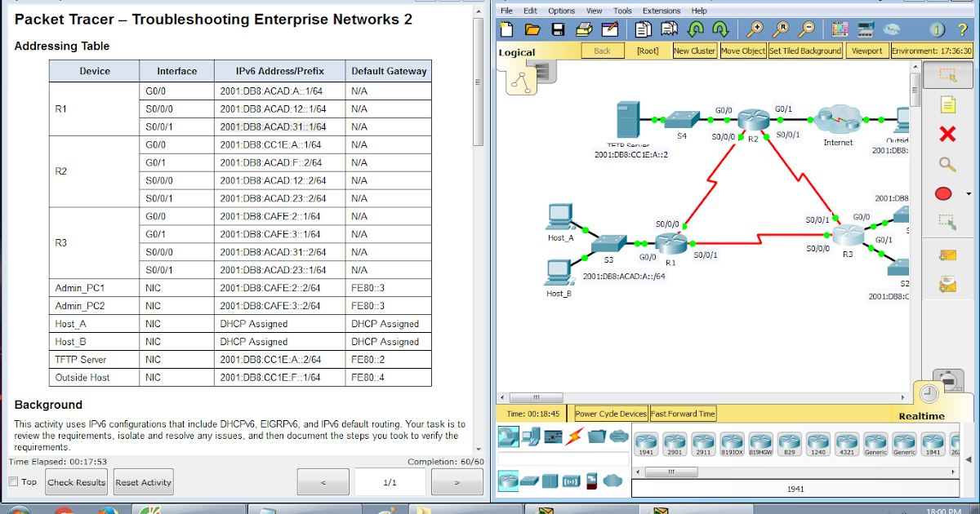Reset workspace zoom
This screenshot has height=514, width=980.
click(782, 30)
